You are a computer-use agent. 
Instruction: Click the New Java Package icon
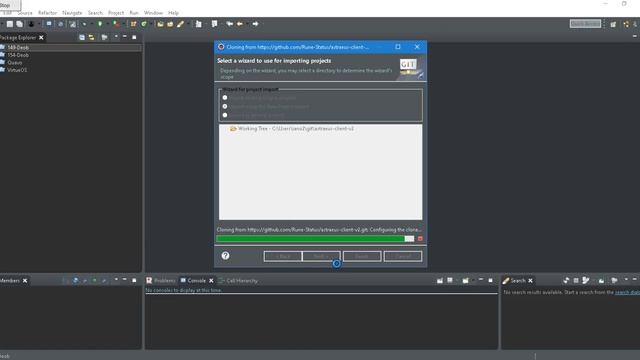click(133, 24)
